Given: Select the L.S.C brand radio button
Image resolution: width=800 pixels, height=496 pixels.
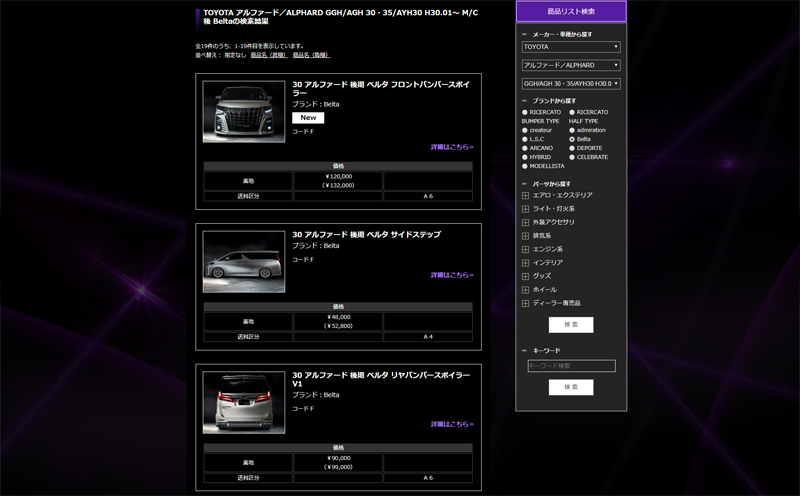Looking at the screenshot, I should (x=524, y=139).
